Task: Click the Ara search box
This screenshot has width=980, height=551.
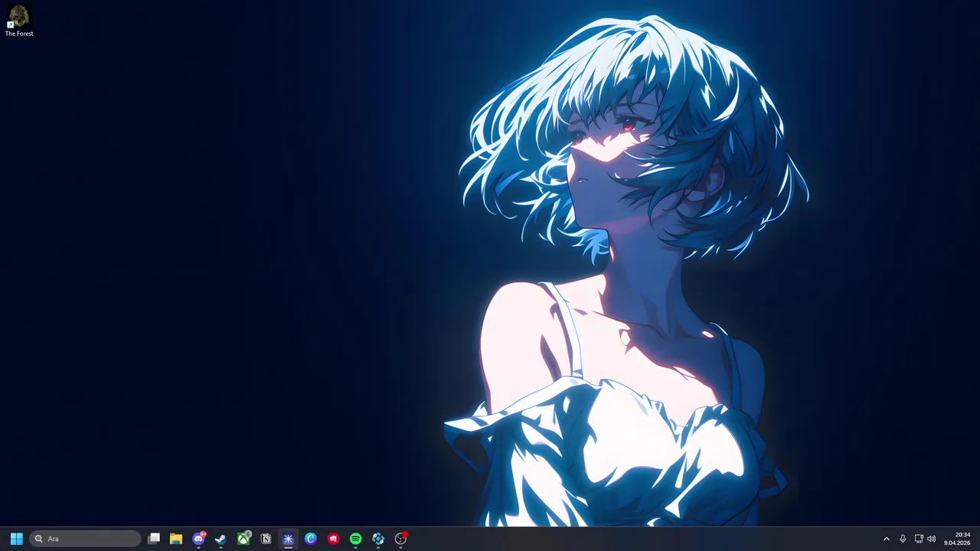Action: [x=85, y=539]
